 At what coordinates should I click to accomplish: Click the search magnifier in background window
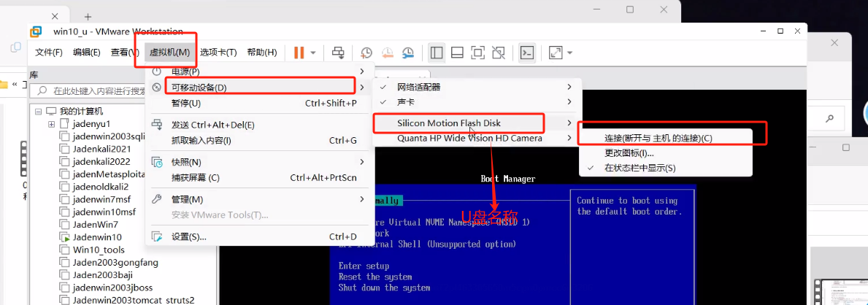tap(830, 118)
